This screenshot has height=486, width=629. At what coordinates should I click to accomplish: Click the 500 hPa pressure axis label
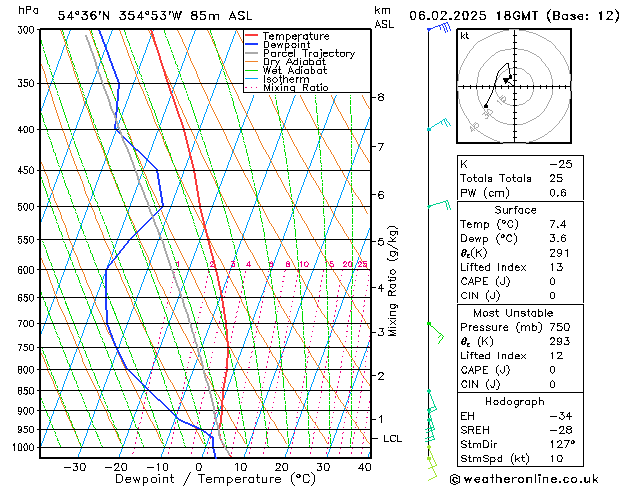pos(26,207)
